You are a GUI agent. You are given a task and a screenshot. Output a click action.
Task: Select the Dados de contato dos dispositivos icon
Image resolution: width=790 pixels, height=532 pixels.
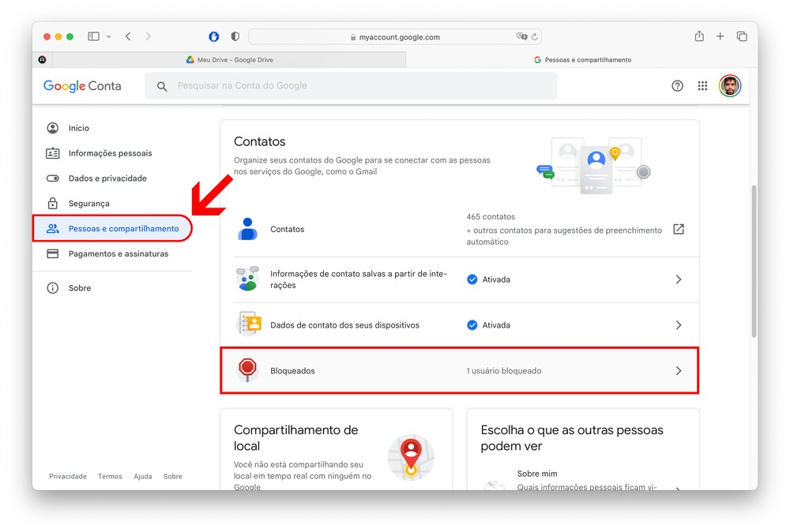coord(249,324)
